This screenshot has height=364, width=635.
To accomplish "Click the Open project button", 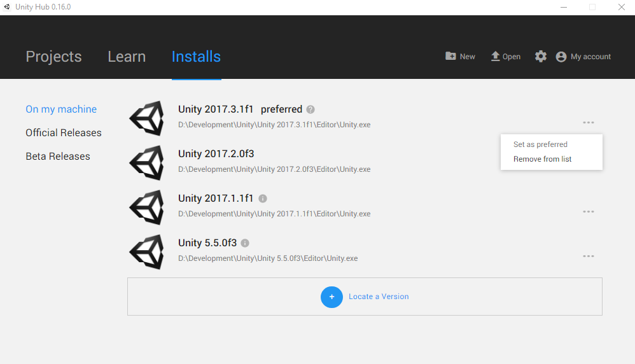I will click(505, 56).
